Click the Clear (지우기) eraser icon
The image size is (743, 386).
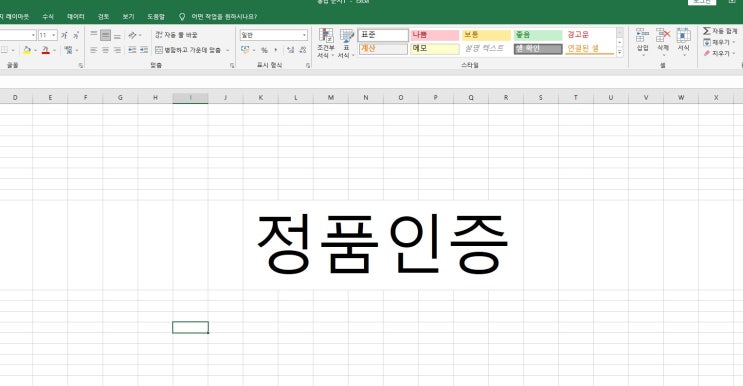(707, 54)
